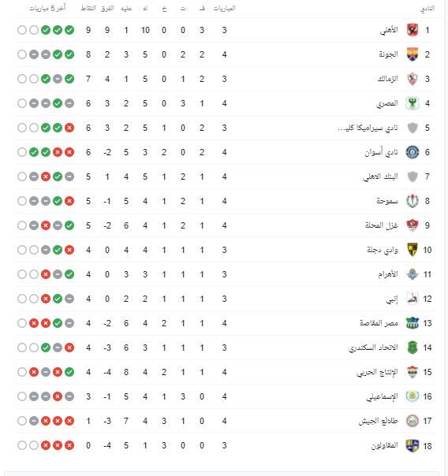This screenshot has width=448, height=476.
Task: Open the الزمالك team name link
Action: [x=388, y=79]
